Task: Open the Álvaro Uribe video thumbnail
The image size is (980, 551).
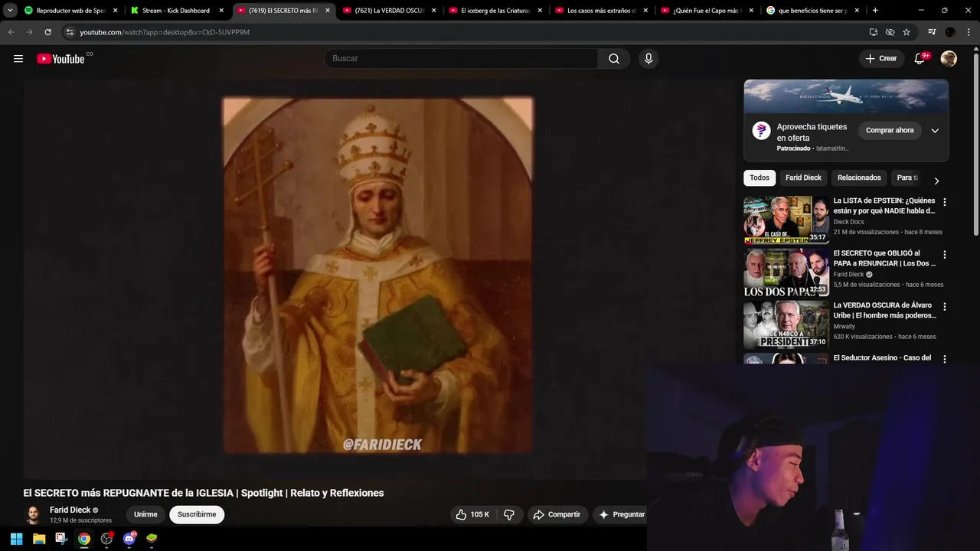Action: click(786, 324)
